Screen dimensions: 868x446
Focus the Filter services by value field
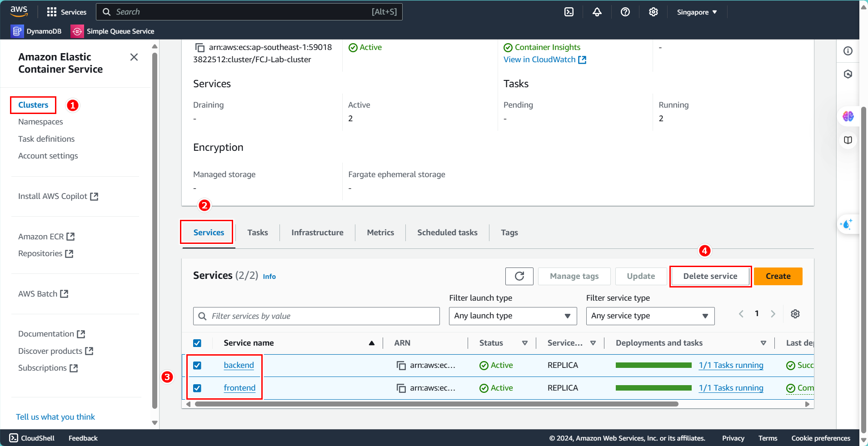pos(316,316)
